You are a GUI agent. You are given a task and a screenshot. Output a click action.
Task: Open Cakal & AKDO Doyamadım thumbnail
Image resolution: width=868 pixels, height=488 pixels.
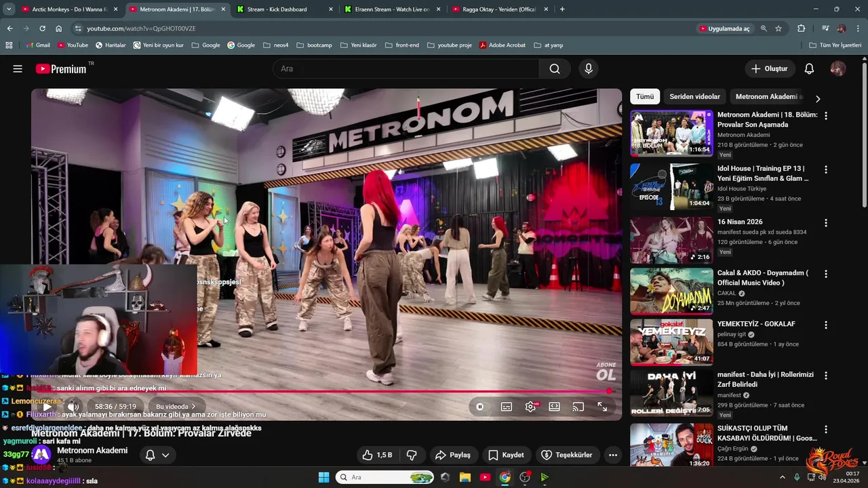tap(671, 291)
